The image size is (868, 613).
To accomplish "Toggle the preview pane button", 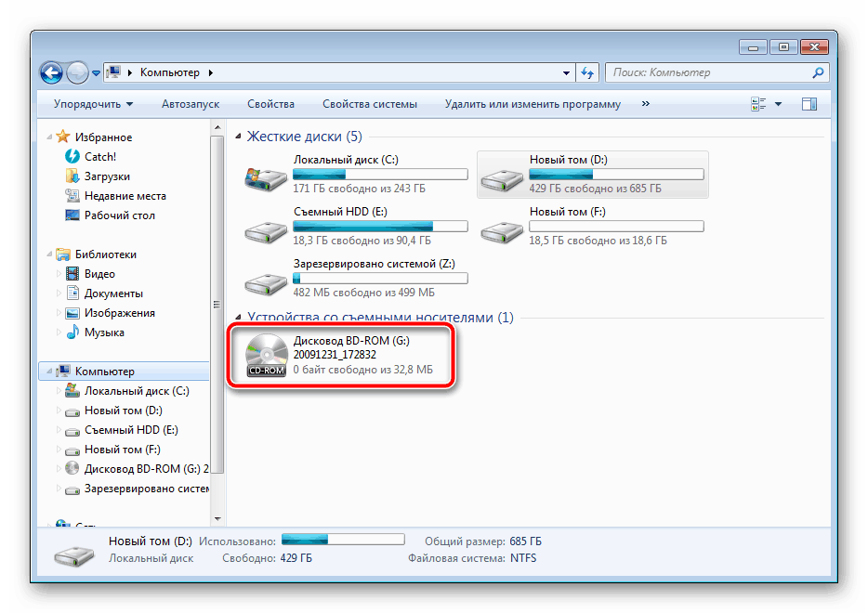I will [809, 104].
